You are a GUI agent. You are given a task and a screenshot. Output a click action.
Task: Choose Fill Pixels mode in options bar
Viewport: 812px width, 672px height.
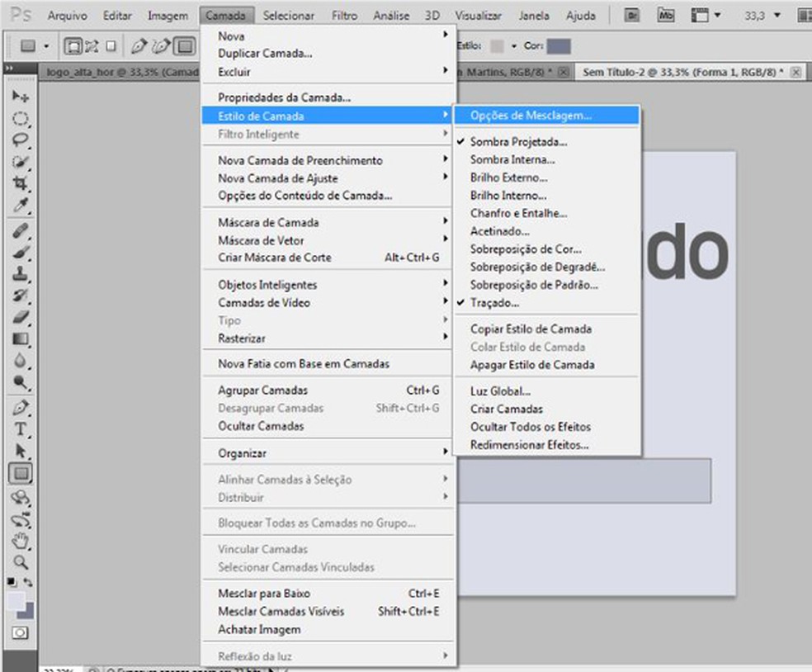(x=111, y=46)
